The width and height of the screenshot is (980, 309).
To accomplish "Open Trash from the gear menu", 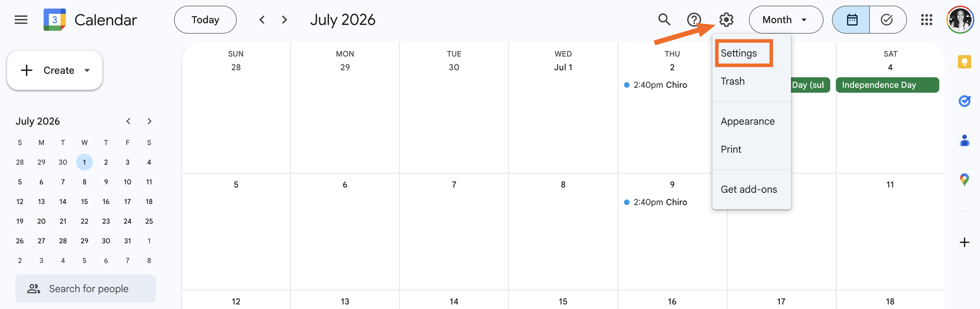I will click(x=732, y=81).
